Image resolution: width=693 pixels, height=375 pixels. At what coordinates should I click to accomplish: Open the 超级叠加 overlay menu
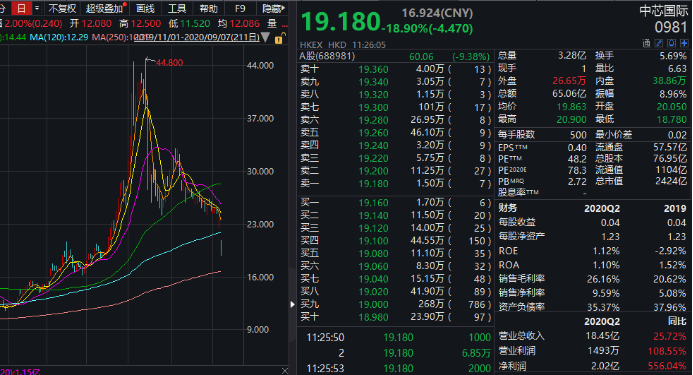pyautogui.click(x=105, y=8)
